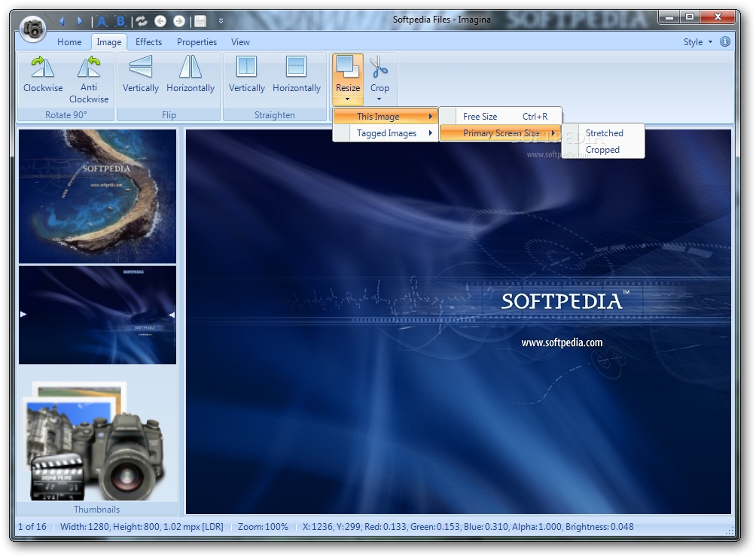Switch to the Effects tab

148,42
